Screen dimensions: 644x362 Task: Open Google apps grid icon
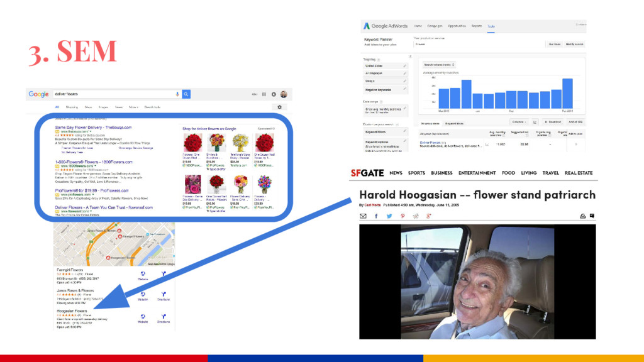coord(264,94)
